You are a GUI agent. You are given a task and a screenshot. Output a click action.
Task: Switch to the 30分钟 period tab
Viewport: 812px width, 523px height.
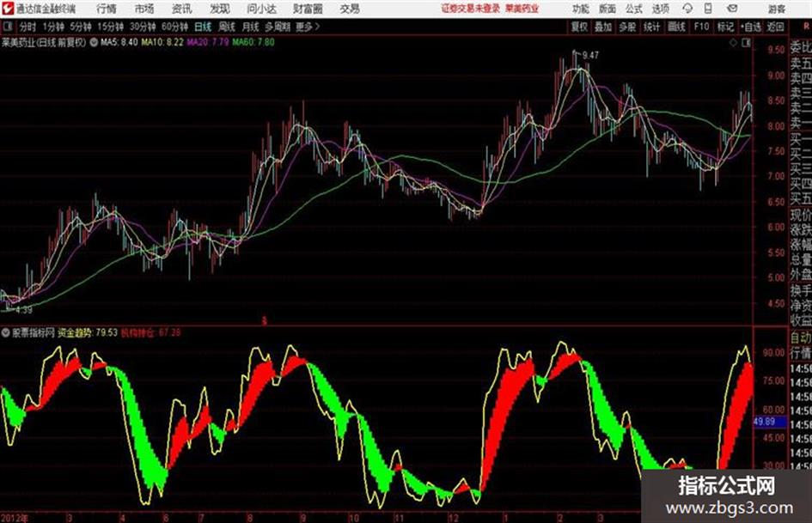click(143, 27)
